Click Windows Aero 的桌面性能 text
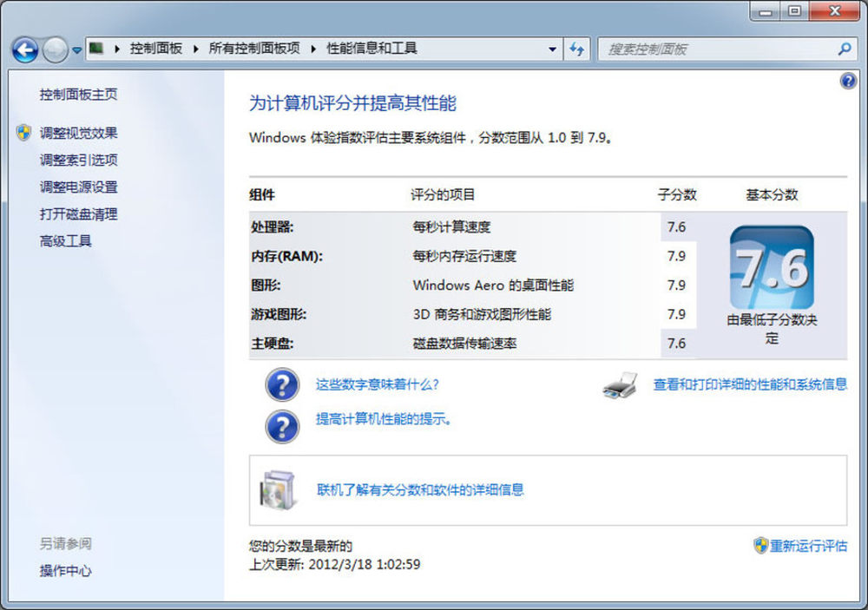Screen dimensions: 868x610 [x=493, y=285]
